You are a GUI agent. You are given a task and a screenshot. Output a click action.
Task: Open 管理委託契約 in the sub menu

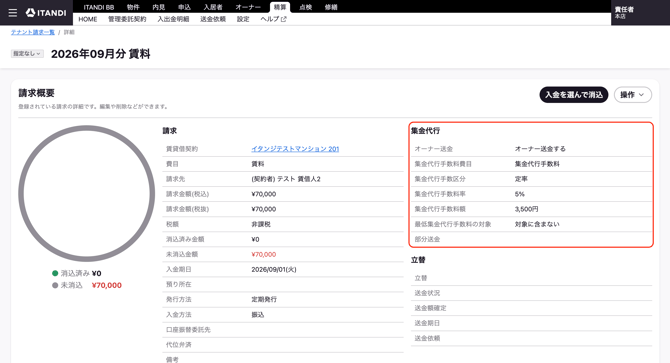tap(127, 19)
